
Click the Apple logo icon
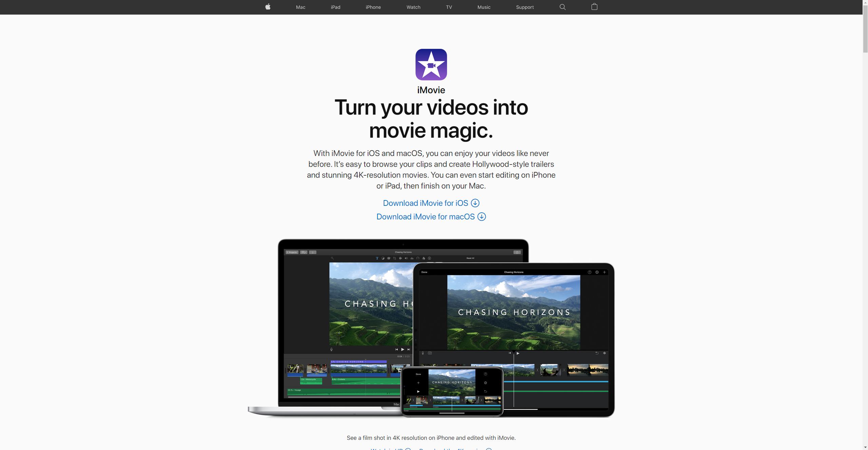[x=268, y=7]
